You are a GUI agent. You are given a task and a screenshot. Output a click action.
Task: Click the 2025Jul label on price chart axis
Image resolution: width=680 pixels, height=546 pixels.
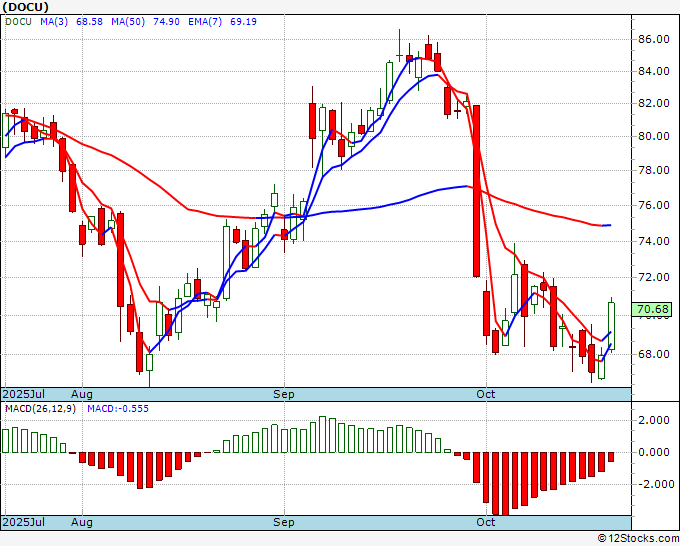tap(24, 394)
